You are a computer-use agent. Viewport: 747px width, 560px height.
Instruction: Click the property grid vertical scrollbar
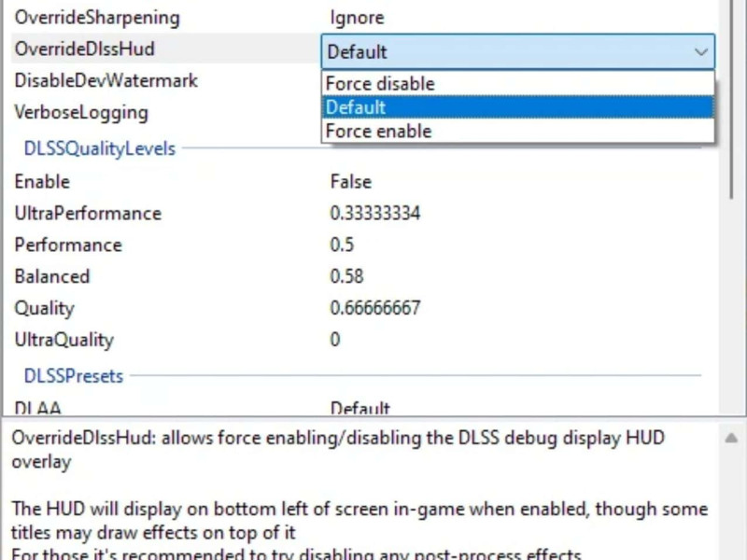[732, 99]
